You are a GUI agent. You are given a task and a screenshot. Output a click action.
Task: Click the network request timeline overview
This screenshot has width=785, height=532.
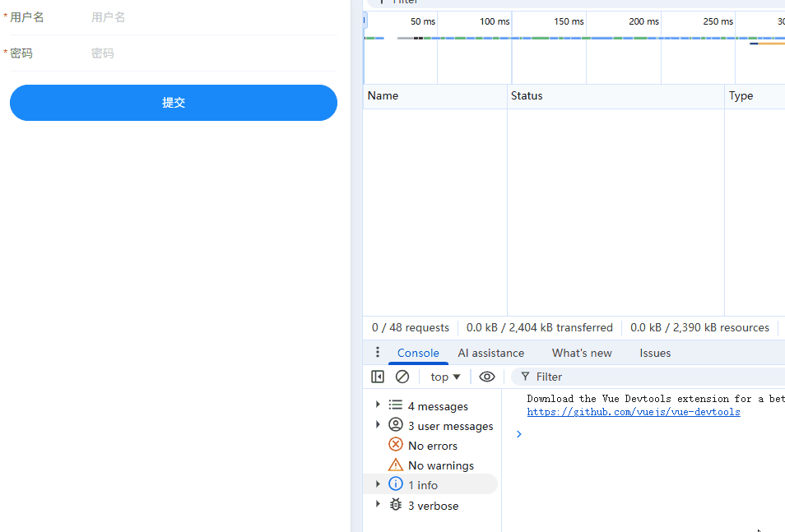[576, 47]
